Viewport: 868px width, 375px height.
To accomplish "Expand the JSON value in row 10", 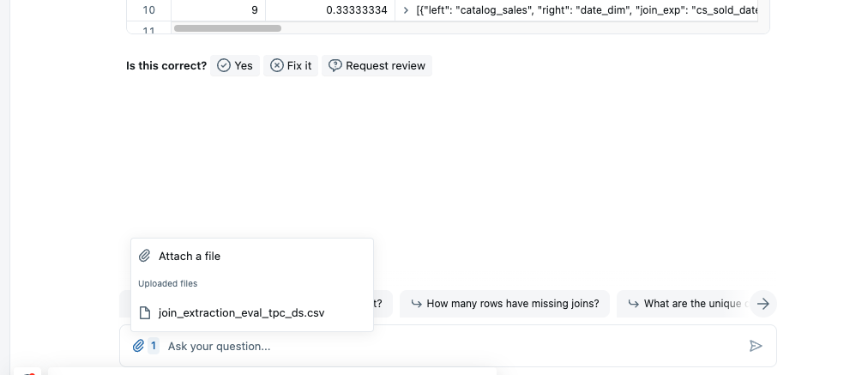I will 406,9.
